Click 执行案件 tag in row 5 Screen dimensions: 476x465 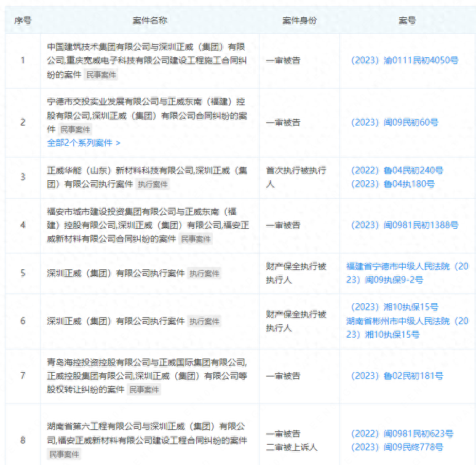tap(204, 274)
